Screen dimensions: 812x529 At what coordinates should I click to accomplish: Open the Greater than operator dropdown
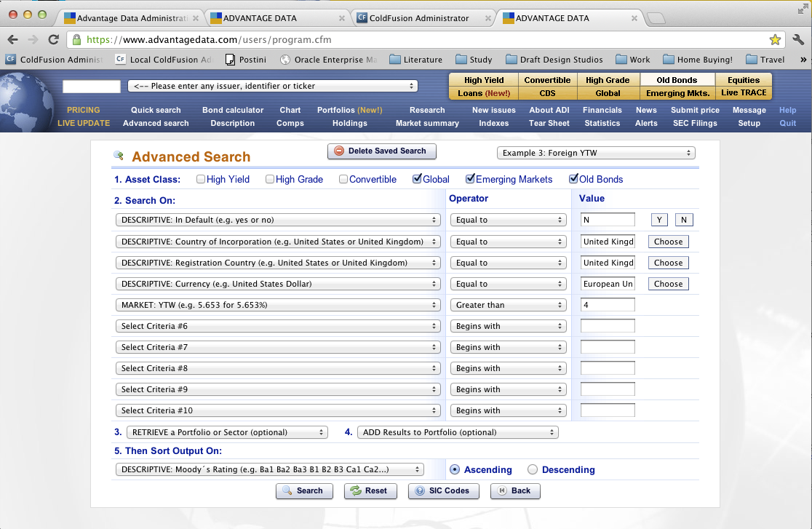[x=508, y=305]
